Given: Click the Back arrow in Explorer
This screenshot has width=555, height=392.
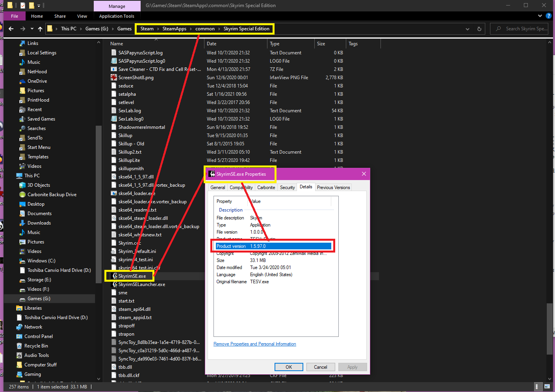Looking at the screenshot, I should click(11, 29).
